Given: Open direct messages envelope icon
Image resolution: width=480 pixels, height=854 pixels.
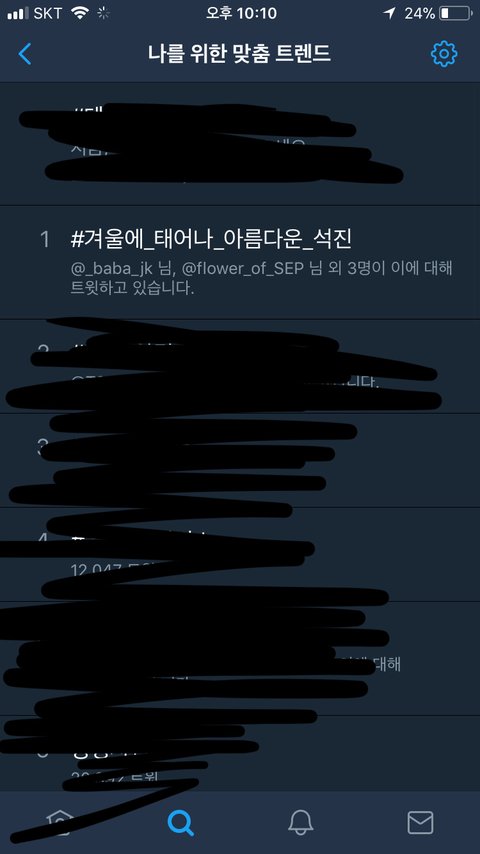Looking at the screenshot, I should (x=421, y=822).
